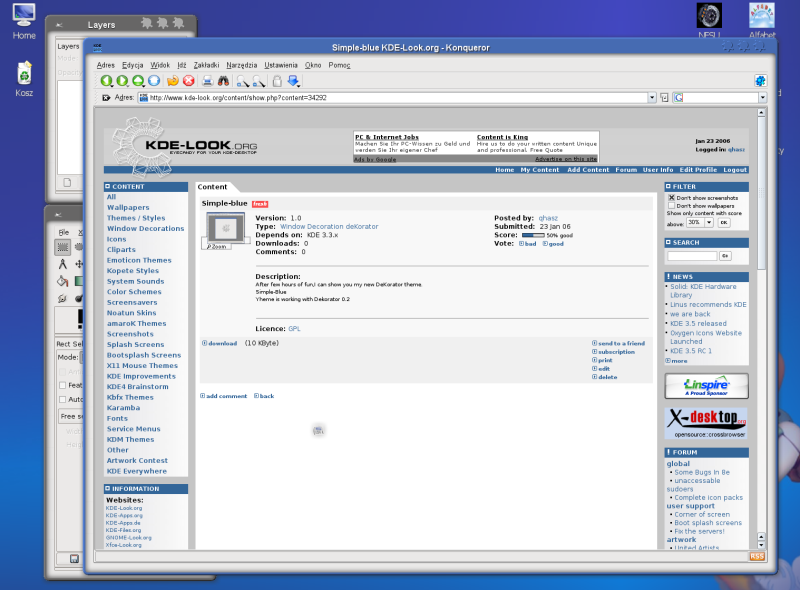800x590 pixels.
Task: Go forward with the green Forward arrow
Action: 122,81
